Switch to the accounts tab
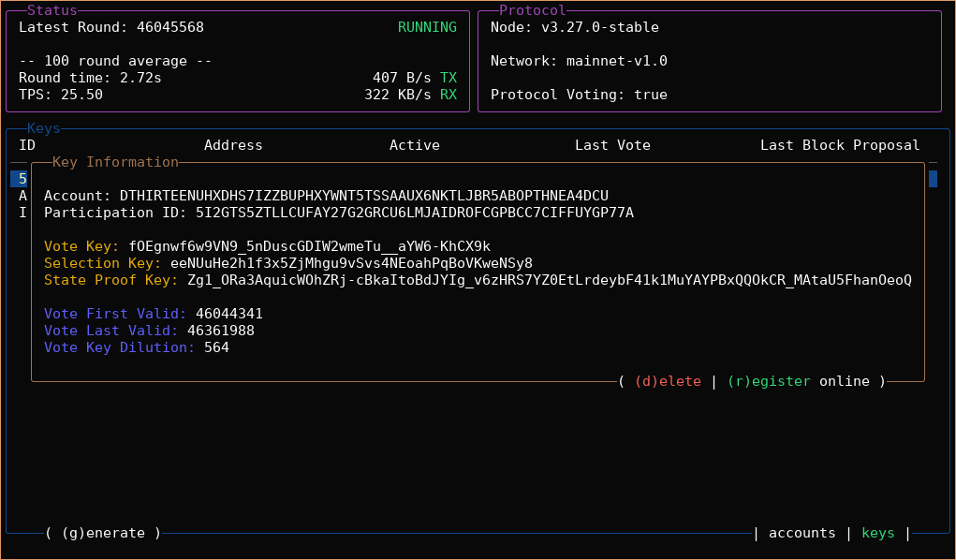 (x=802, y=533)
